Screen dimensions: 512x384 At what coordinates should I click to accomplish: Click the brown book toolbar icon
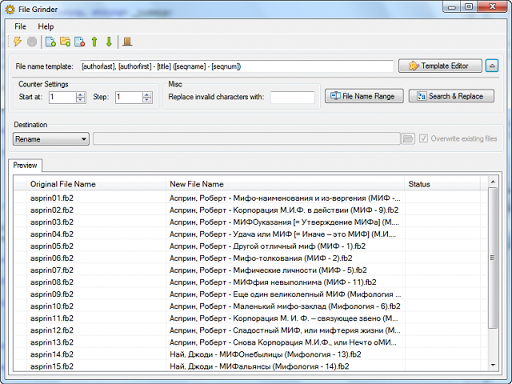point(127,42)
